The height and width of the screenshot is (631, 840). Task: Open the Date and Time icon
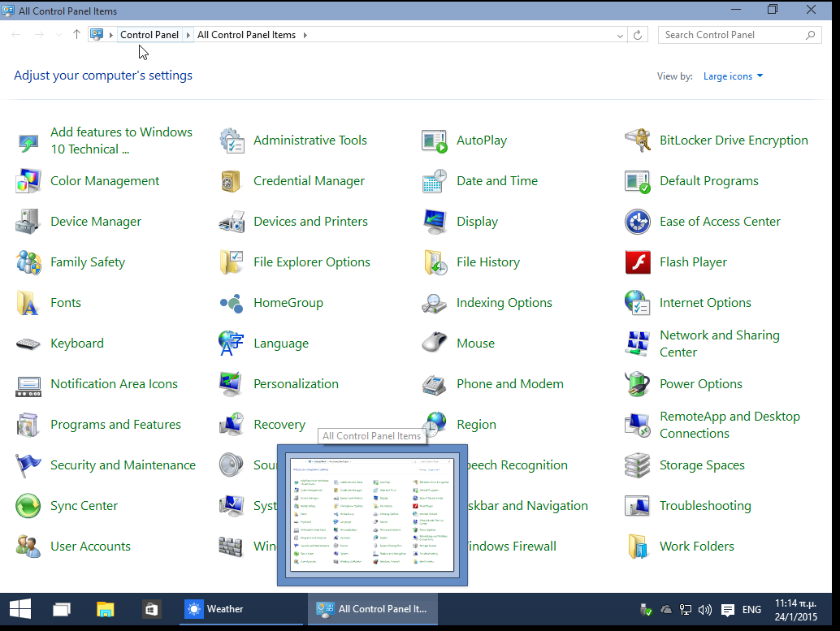click(x=435, y=181)
